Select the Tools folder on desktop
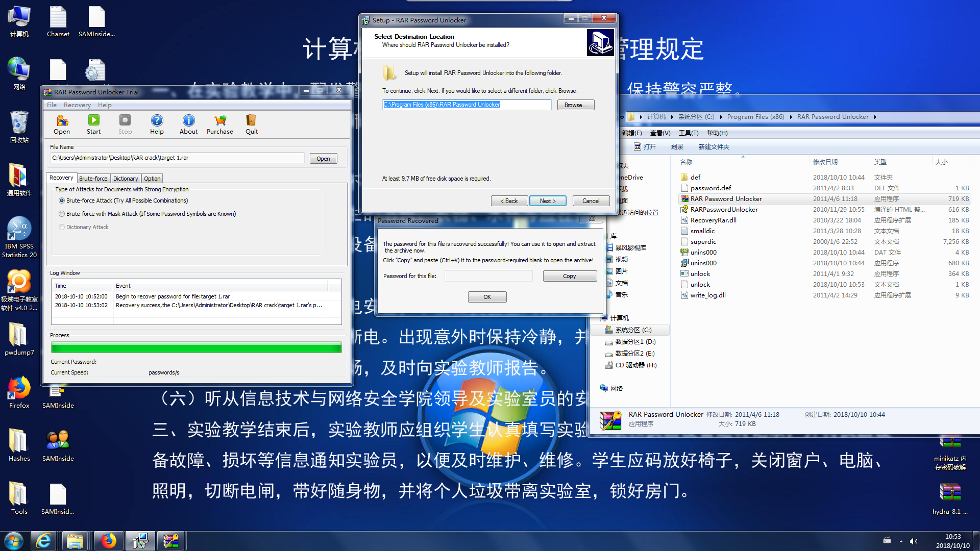 click(x=19, y=499)
